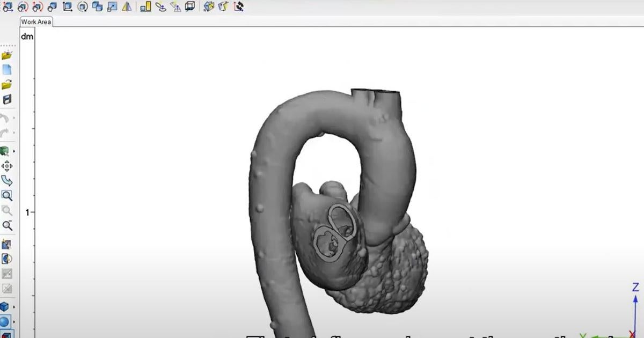Save using the floppy disk icon
Screen dimensions: 644x338
pyautogui.click(x=6, y=99)
